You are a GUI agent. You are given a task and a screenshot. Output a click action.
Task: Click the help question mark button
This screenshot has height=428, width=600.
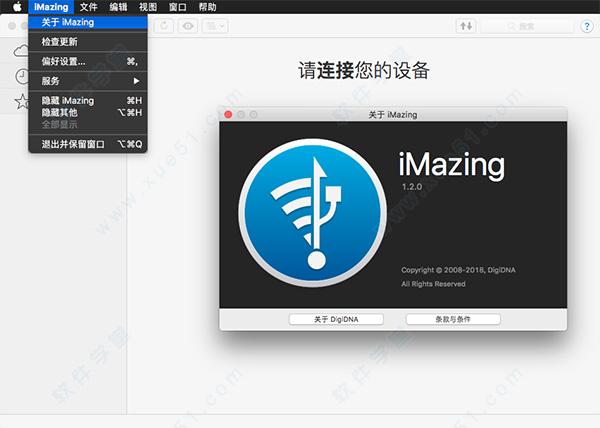point(587,25)
